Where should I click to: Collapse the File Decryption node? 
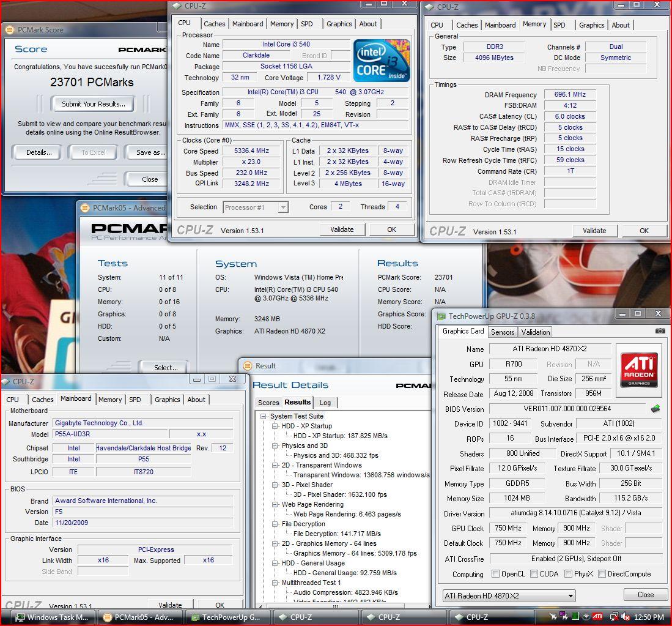[275, 524]
